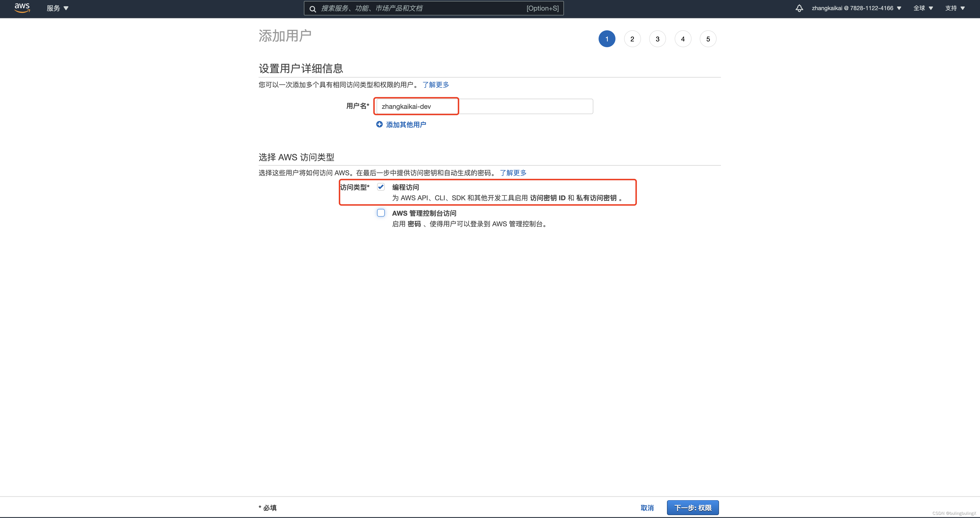This screenshot has height=518, width=980.
Task: Click the search magnifier icon
Action: point(313,9)
